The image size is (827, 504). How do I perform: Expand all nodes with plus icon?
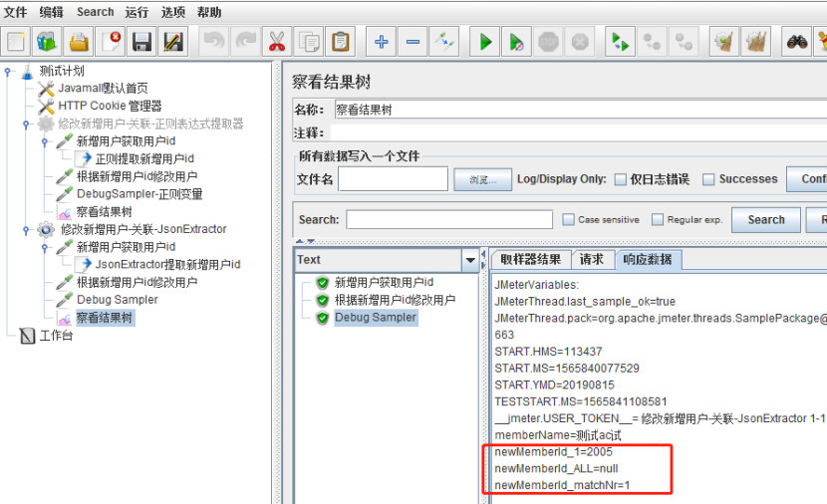[x=381, y=41]
